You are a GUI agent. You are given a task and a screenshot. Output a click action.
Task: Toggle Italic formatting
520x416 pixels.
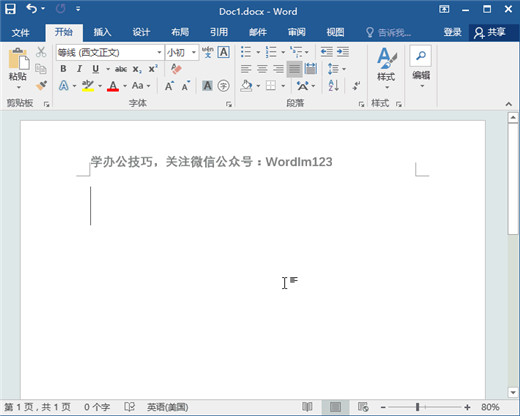tap(79, 69)
